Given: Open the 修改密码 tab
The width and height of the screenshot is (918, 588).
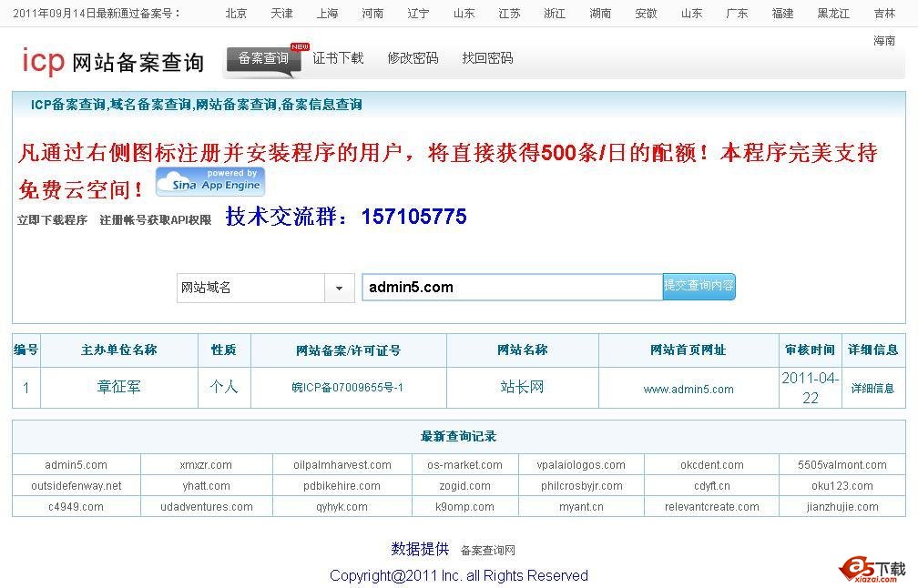Looking at the screenshot, I should pyautogui.click(x=413, y=58).
